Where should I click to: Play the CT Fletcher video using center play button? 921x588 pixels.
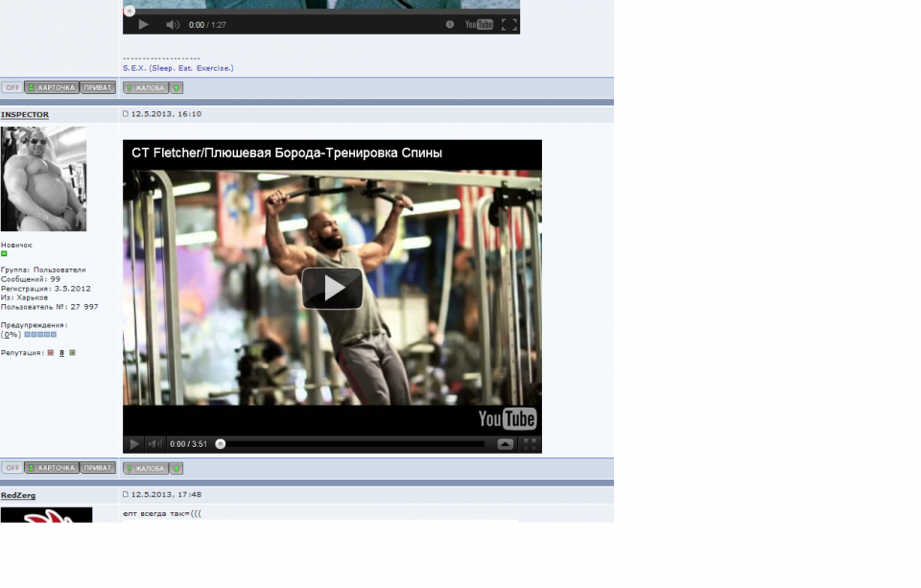(x=332, y=288)
